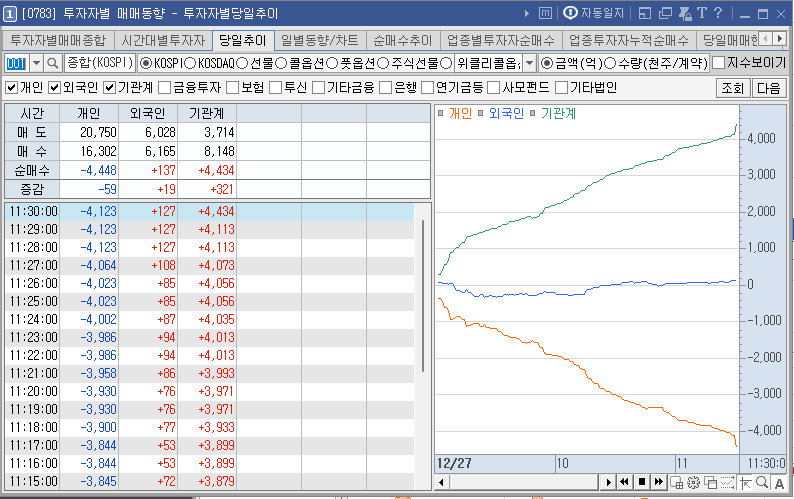Click the 조회 query button
This screenshot has width=794, height=499.
pyautogui.click(x=732, y=88)
